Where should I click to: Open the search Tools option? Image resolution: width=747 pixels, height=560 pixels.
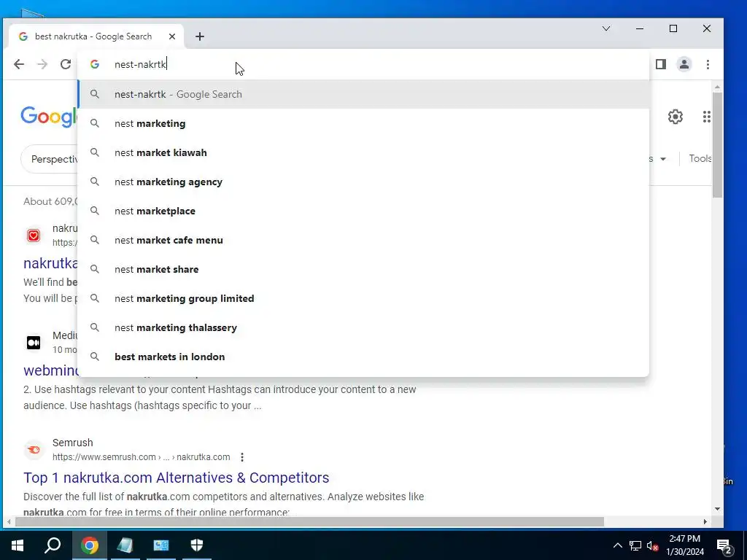pos(700,158)
